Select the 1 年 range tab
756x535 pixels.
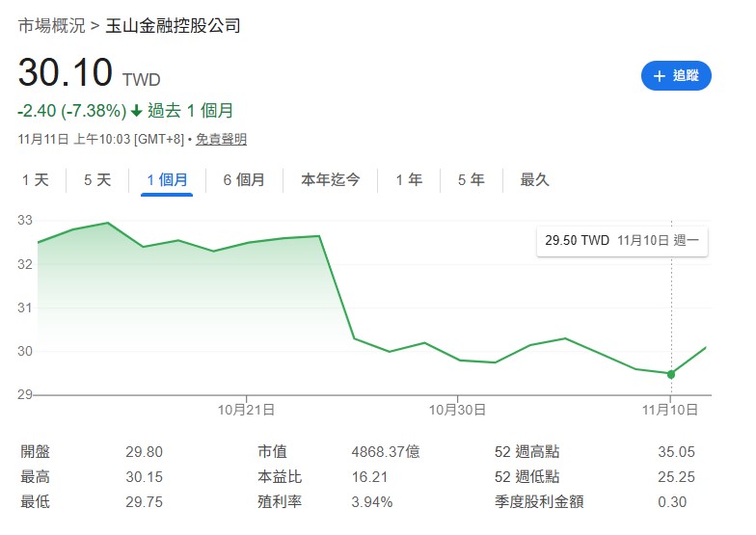click(409, 179)
